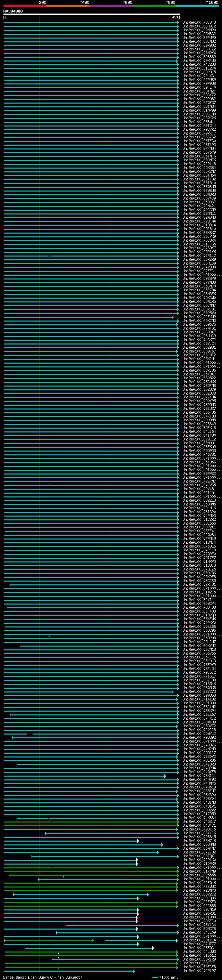Select the UniRef100_C6EQC1 label
Screen dimensions: 222x980
(199, 948)
